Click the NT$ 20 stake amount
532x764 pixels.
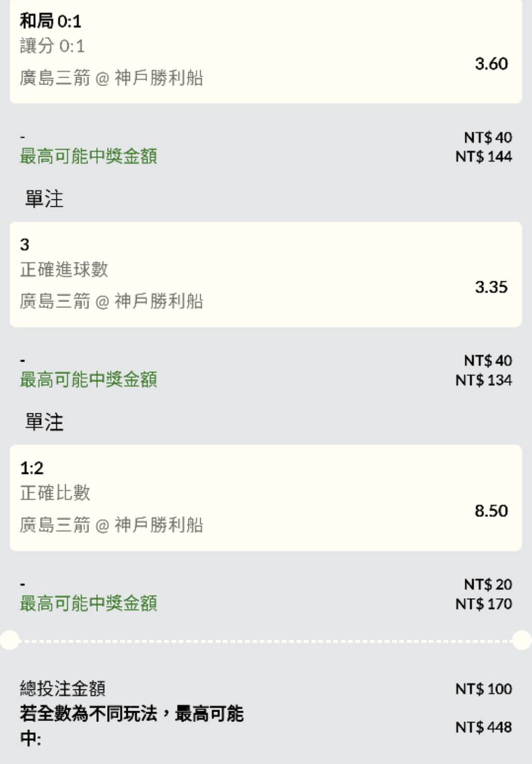click(x=487, y=584)
